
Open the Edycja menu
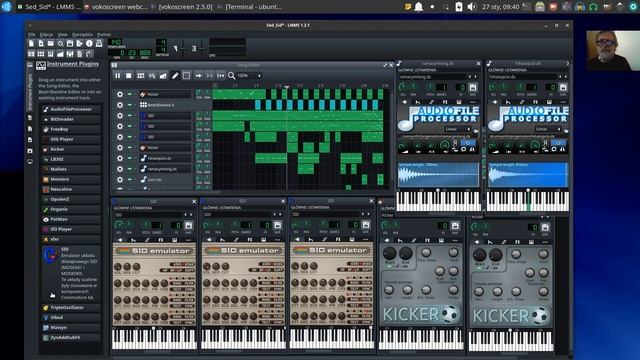[x=46, y=35]
